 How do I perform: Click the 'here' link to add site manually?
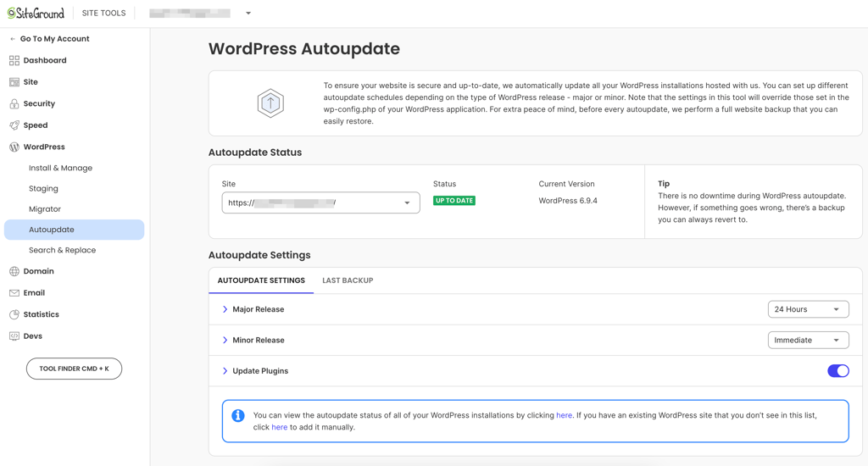tap(280, 427)
